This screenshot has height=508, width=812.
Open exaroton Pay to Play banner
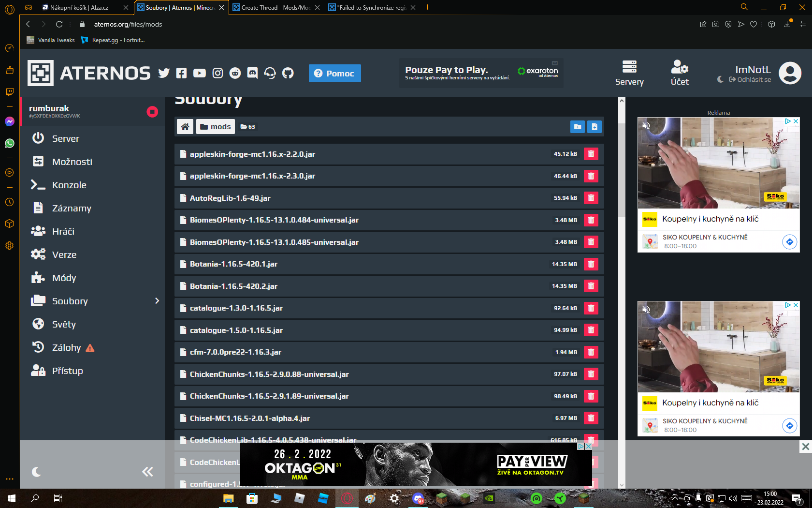point(481,73)
